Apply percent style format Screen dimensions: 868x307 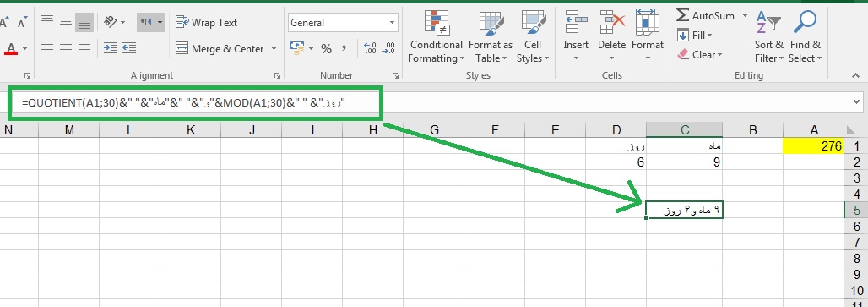(x=326, y=49)
